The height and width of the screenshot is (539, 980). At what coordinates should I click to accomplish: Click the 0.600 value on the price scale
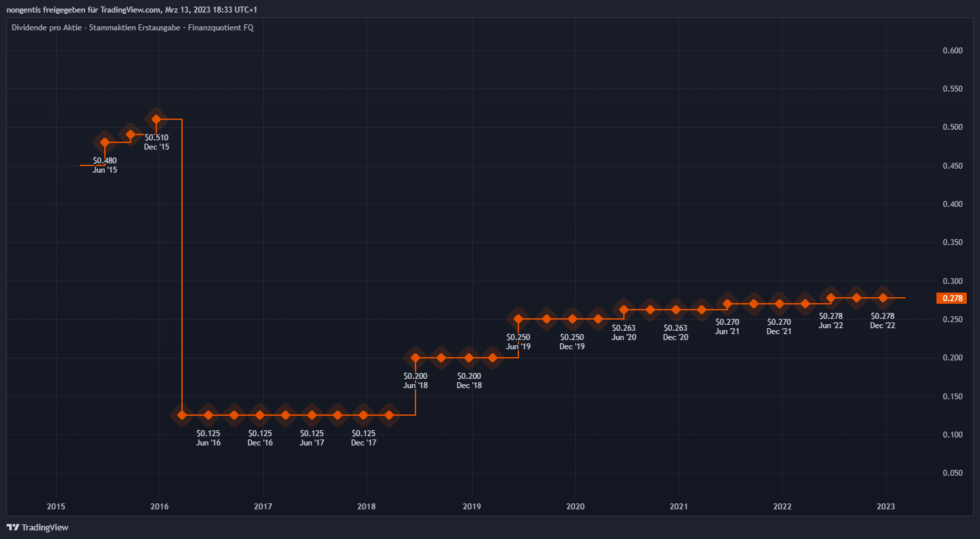coord(952,51)
